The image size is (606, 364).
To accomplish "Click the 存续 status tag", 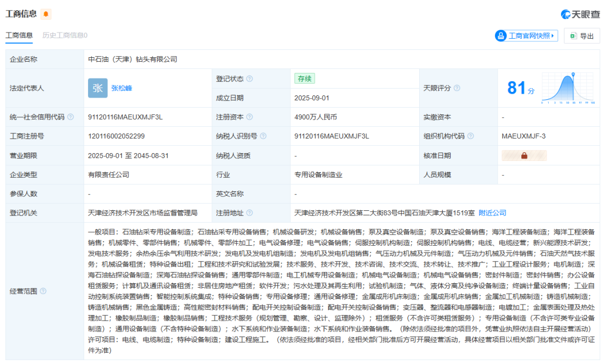I will (305, 79).
